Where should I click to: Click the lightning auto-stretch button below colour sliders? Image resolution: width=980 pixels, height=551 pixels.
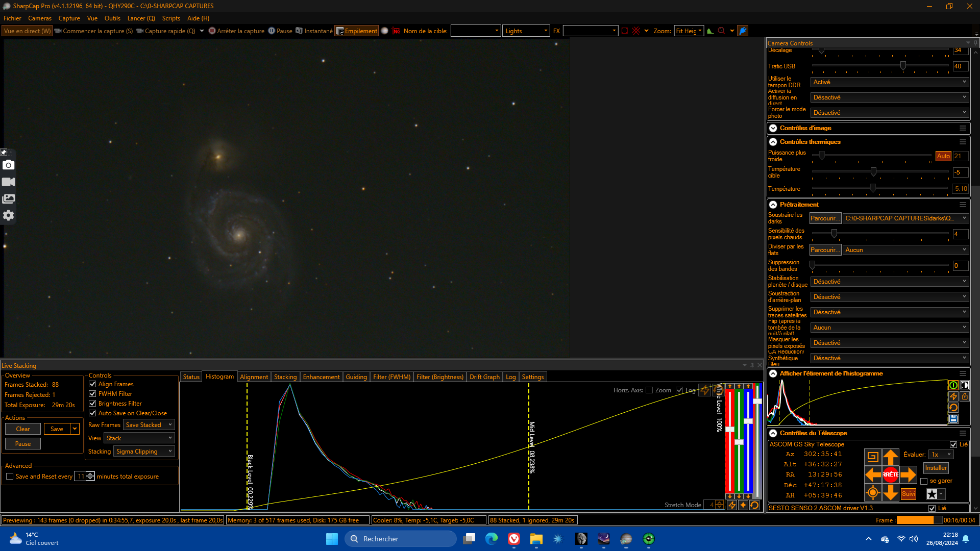coord(732,505)
